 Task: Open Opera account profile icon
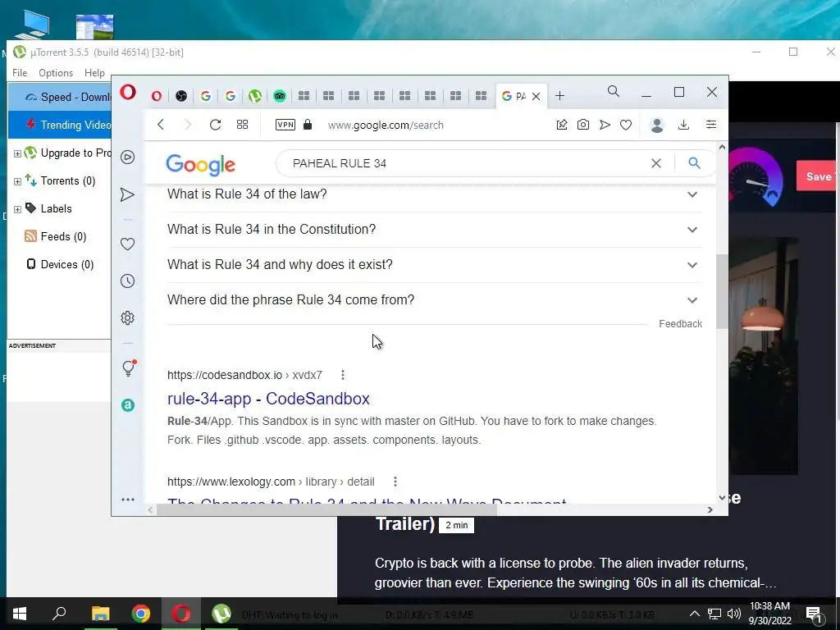click(x=657, y=126)
